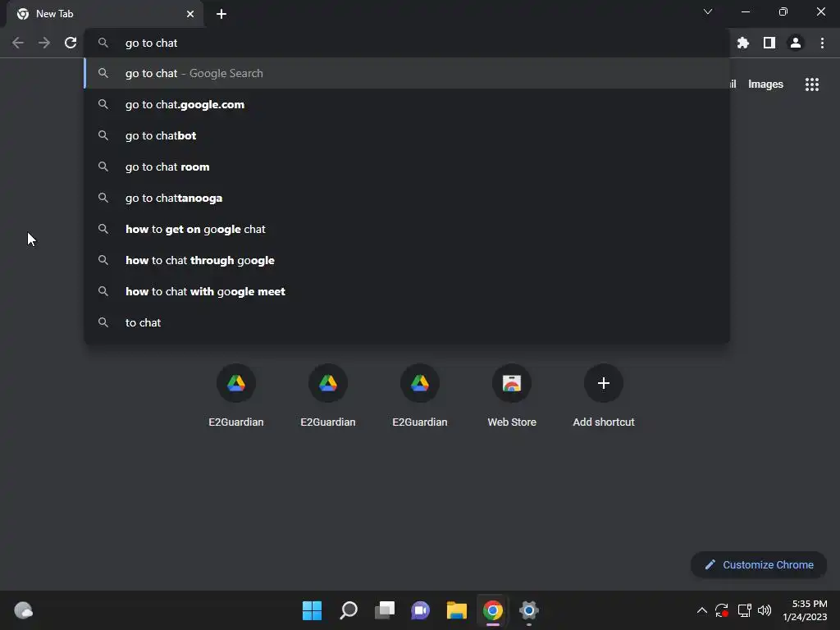
Task: Open a new tab with plus button
Action: pos(221,14)
